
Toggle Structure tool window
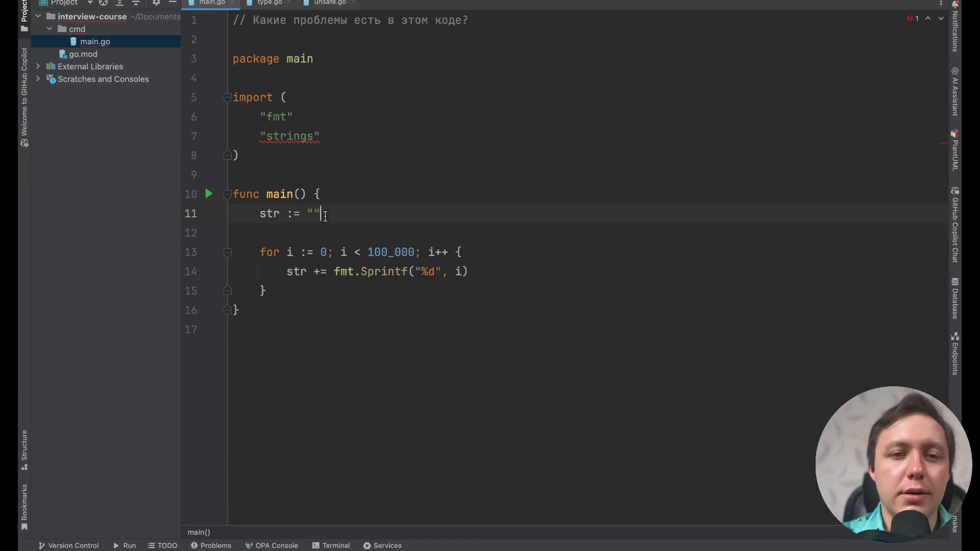coord(24,450)
